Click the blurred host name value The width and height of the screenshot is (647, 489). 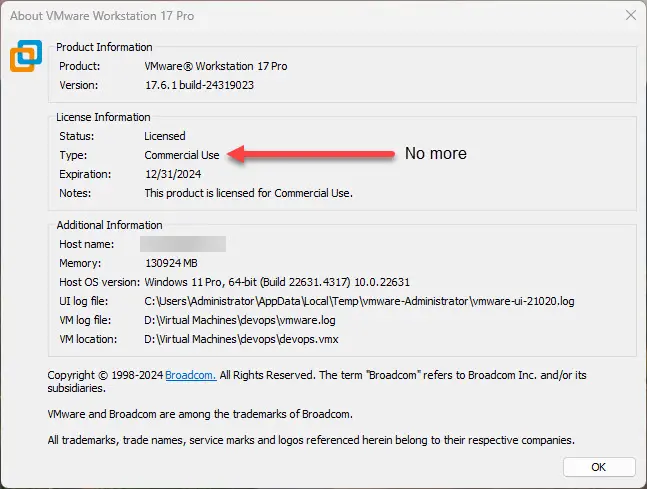click(x=183, y=244)
